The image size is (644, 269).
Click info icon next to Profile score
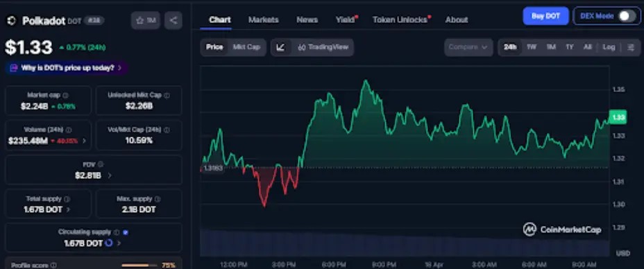coord(53,266)
